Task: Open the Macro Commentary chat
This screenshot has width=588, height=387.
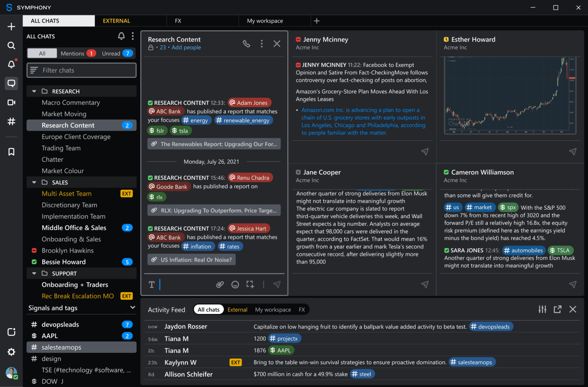Action: 82,103
